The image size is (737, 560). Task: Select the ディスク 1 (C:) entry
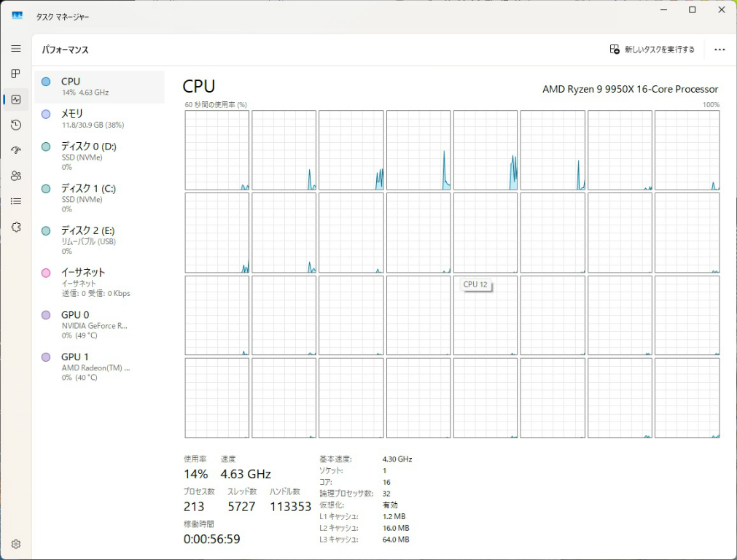coord(98,198)
